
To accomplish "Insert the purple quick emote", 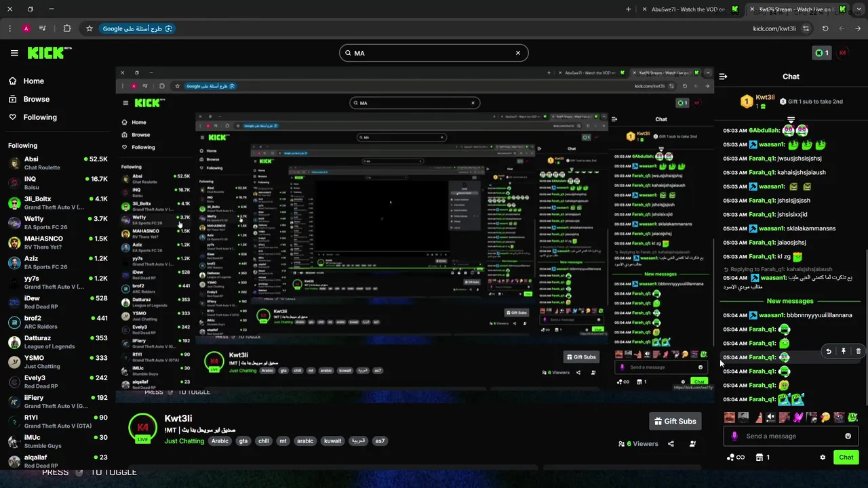I will (798, 418).
